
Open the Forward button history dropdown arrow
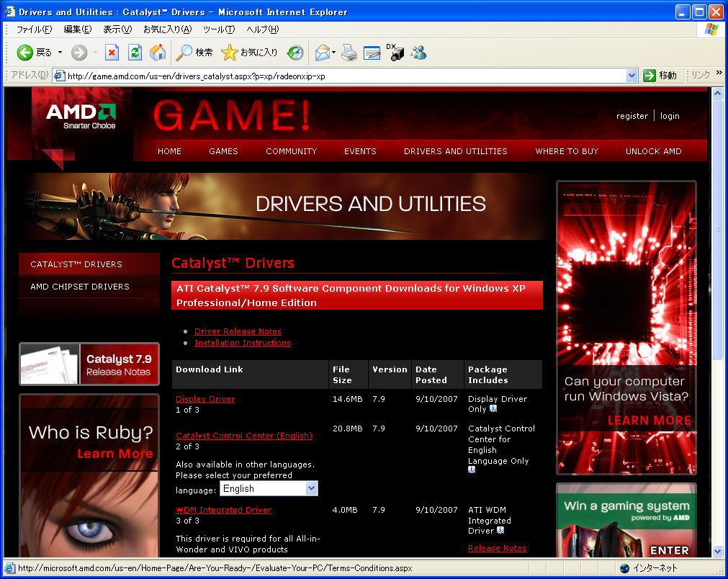[95, 53]
